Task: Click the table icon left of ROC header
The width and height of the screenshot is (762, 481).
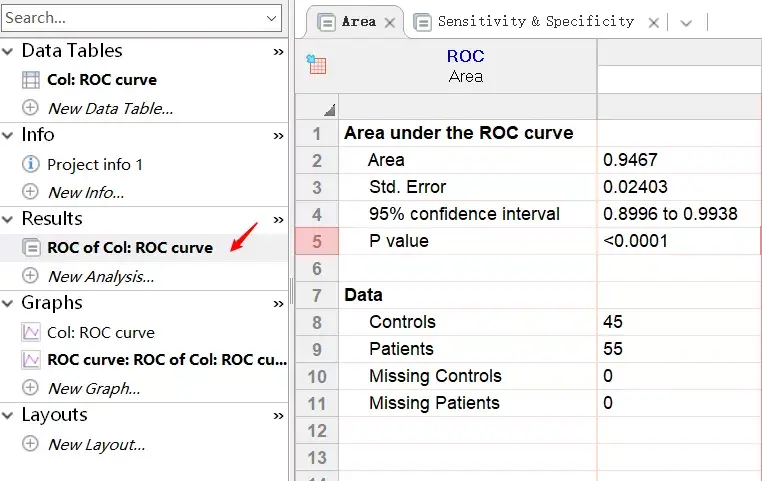Action: (317, 66)
